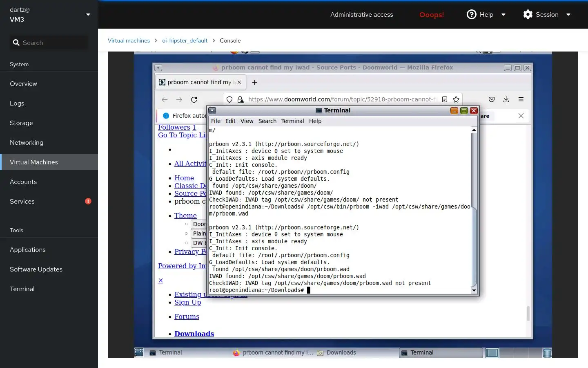Click the site padlock icon

coord(241,99)
